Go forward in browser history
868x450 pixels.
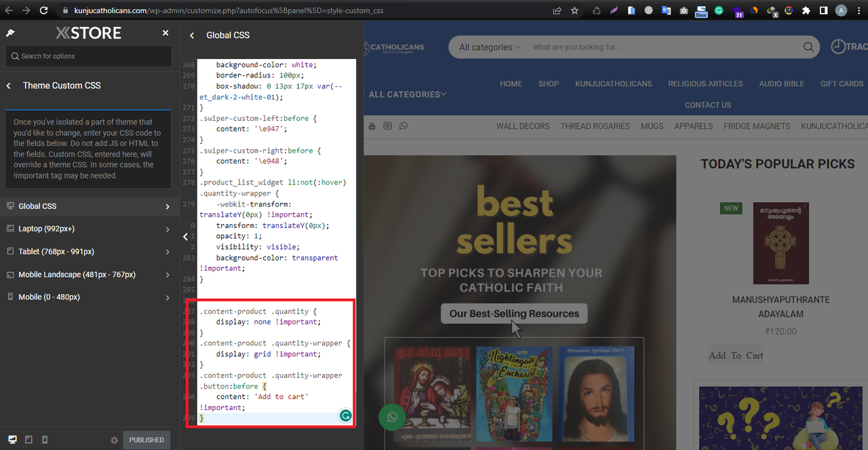point(26,11)
